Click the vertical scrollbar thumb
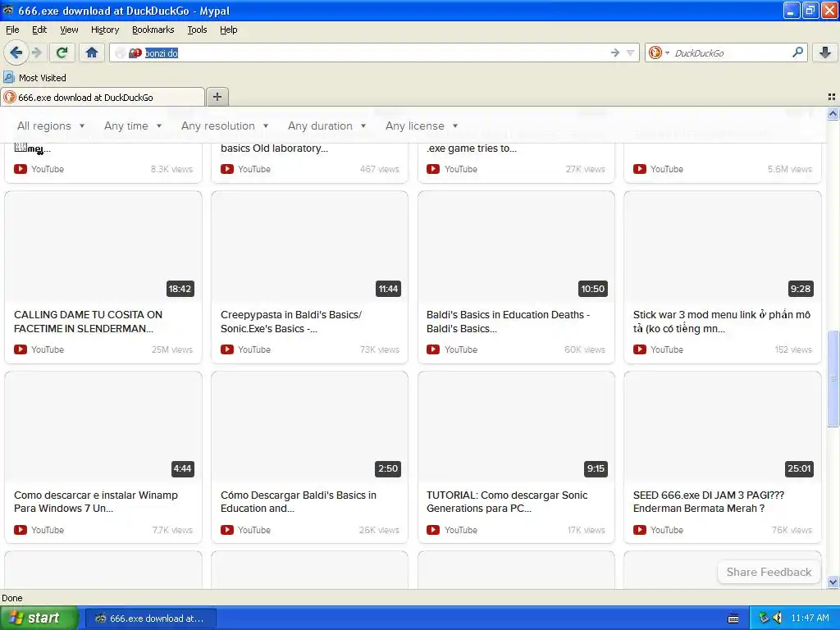This screenshot has width=840, height=630. (x=833, y=379)
